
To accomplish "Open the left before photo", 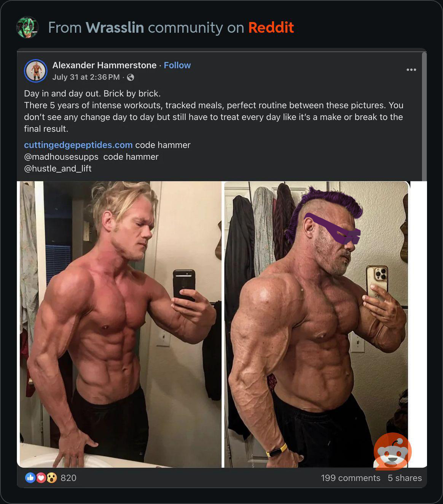I will click(120, 324).
